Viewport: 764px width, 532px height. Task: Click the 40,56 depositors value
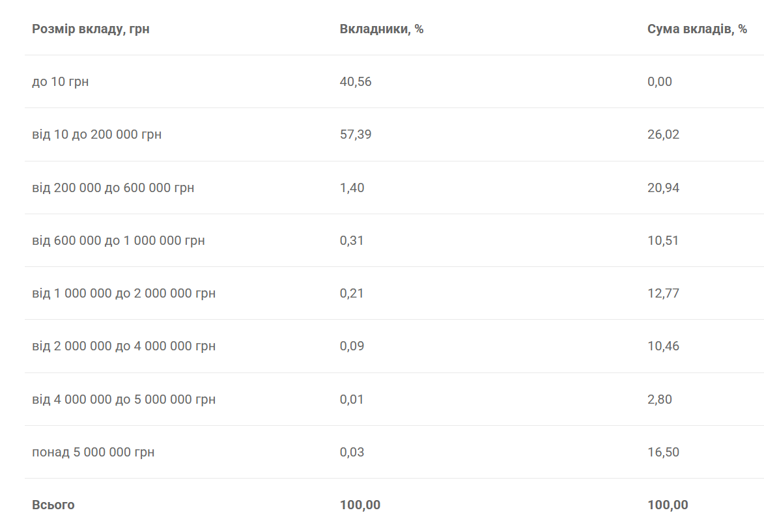tap(356, 82)
